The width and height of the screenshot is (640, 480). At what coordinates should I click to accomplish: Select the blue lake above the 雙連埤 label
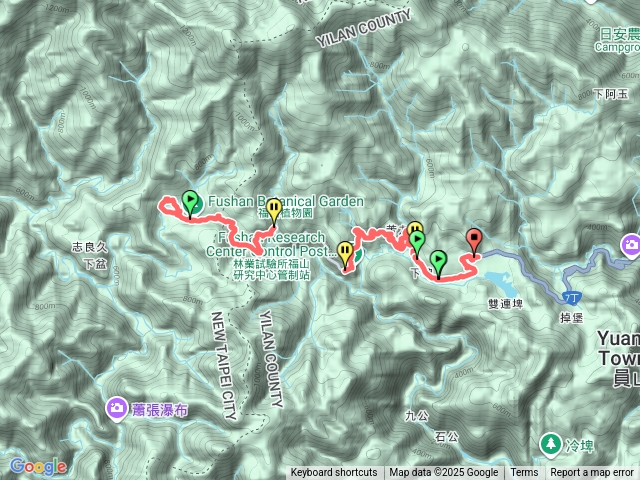click(x=500, y=283)
